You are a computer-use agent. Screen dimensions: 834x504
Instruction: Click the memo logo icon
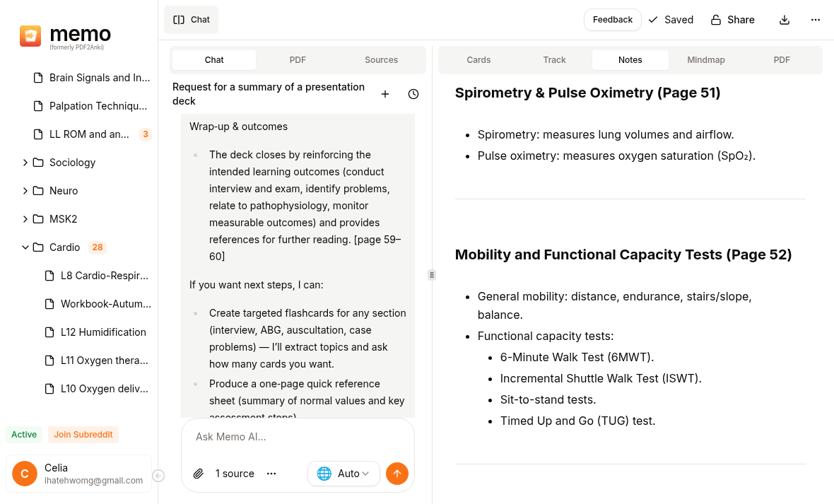(x=30, y=36)
